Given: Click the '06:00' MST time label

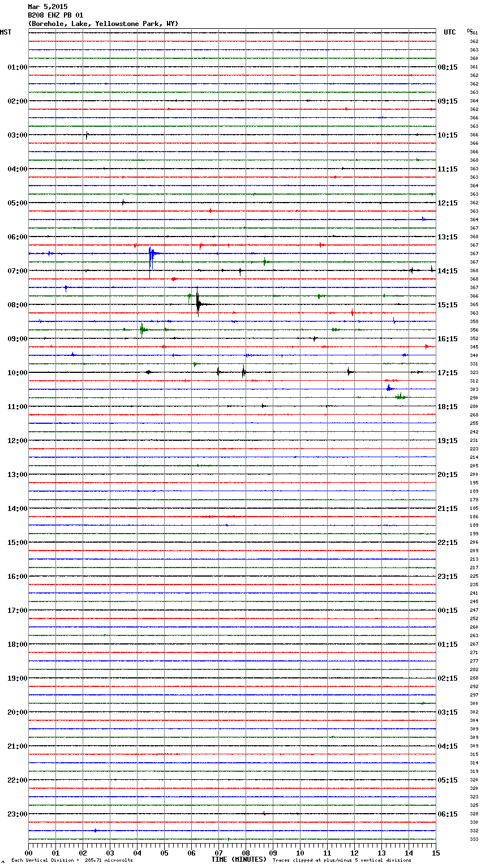Looking at the screenshot, I should (x=18, y=237).
